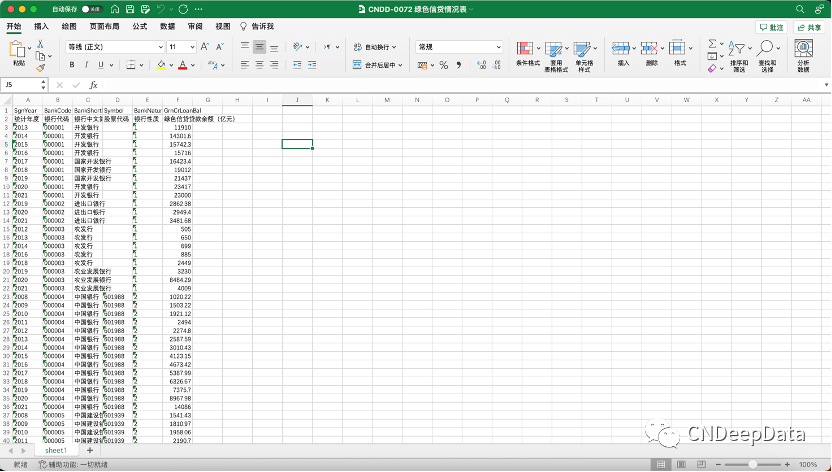The image size is (832, 472).
Task: Click the formula bar input field
Action: pyautogui.click(x=462, y=85)
